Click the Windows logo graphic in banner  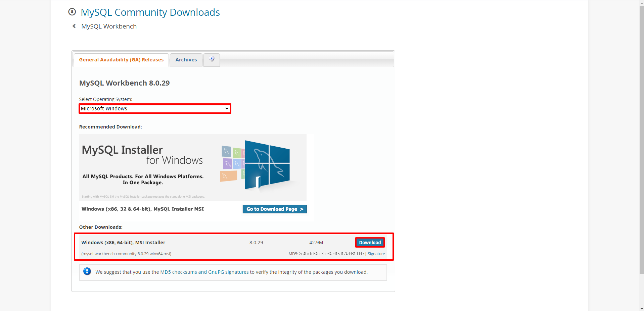coord(267,165)
